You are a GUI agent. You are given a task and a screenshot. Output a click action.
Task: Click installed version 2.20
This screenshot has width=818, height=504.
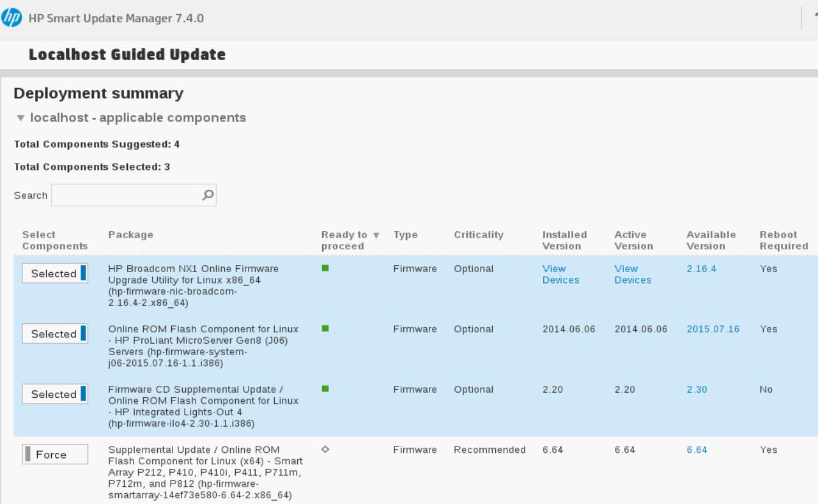pyautogui.click(x=553, y=390)
